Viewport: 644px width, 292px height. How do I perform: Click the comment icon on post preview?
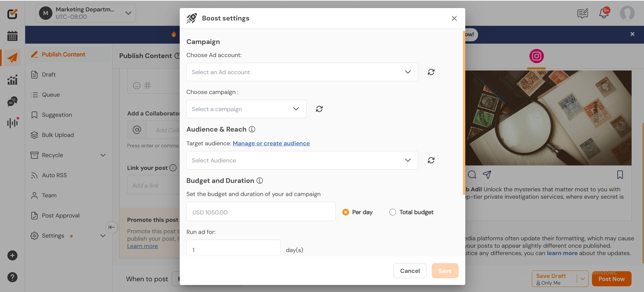point(472,175)
